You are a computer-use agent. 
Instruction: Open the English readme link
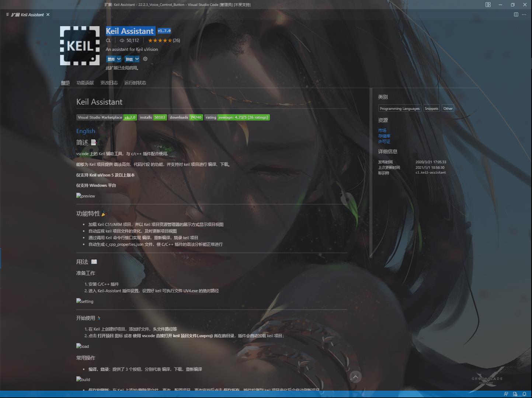pos(86,131)
